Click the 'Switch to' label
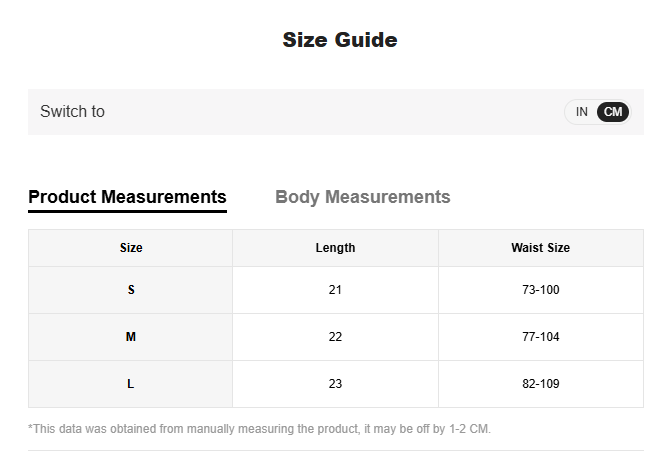Image resolution: width=665 pixels, height=457 pixels. tap(72, 112)
